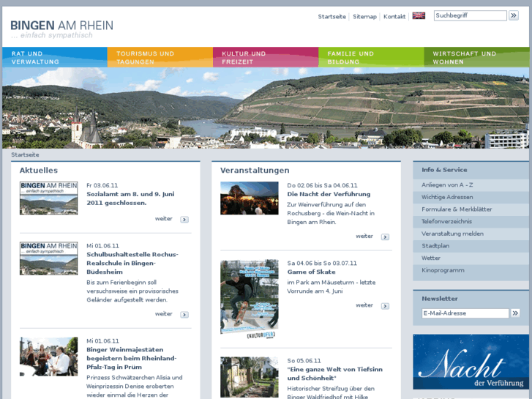532x399 pixels.
Task: Open Rat und Verwaltung menu
Action: [55, 57]
